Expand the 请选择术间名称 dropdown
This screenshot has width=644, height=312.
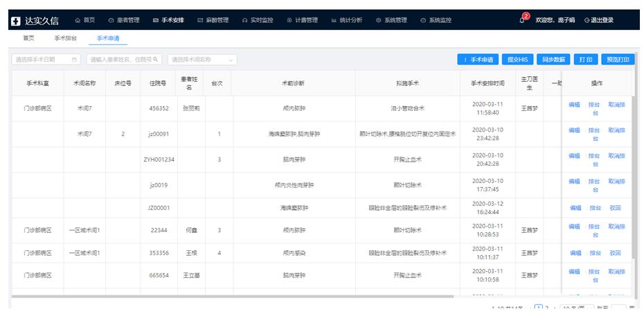click(202, 60)
